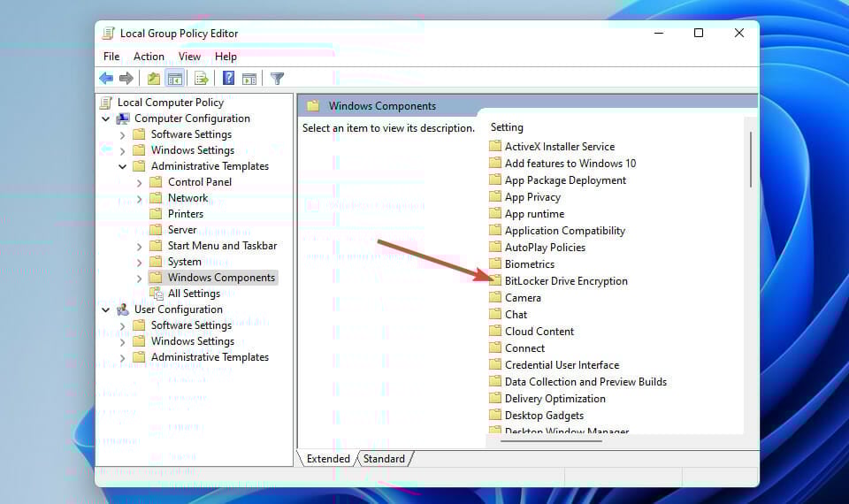Select Software Settings under User Configuration
Image resolution: width=849 pixels, height=504 pixels.
pyautogui.click(x=191, y=325)
